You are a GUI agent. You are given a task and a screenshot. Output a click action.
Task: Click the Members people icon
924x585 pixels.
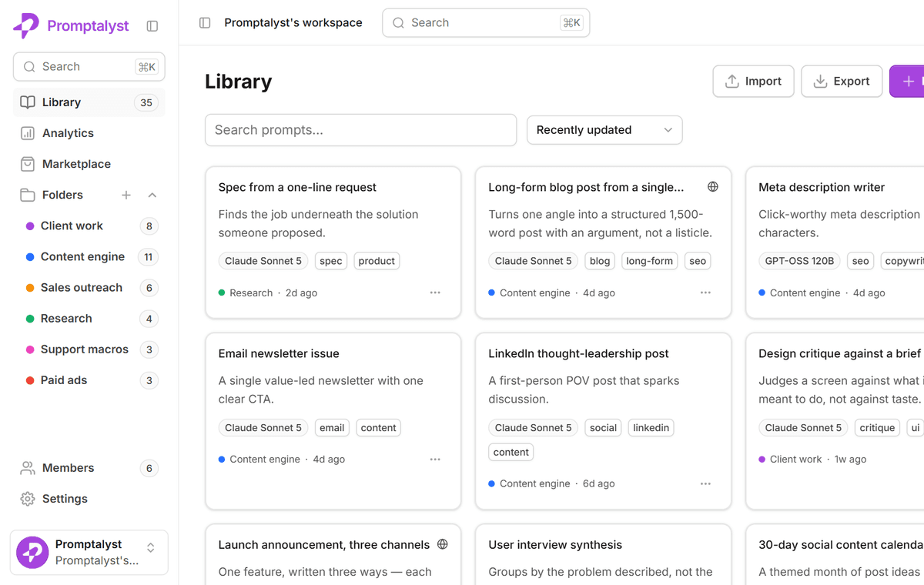[28, 468]
